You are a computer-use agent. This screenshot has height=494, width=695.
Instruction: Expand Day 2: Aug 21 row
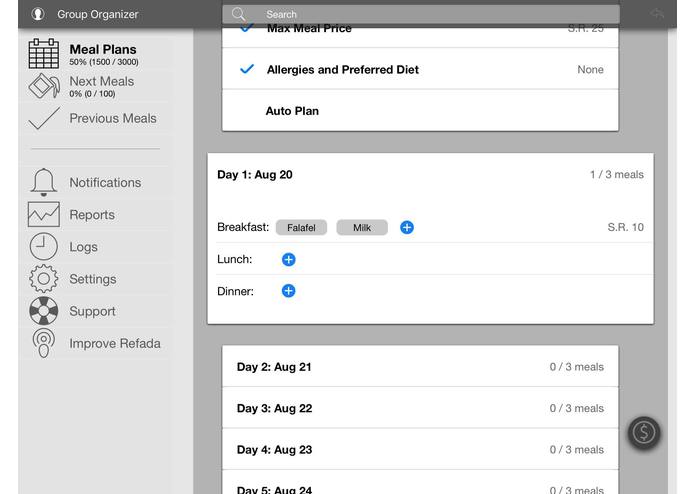pyautogui.click(x=420, y=366)
